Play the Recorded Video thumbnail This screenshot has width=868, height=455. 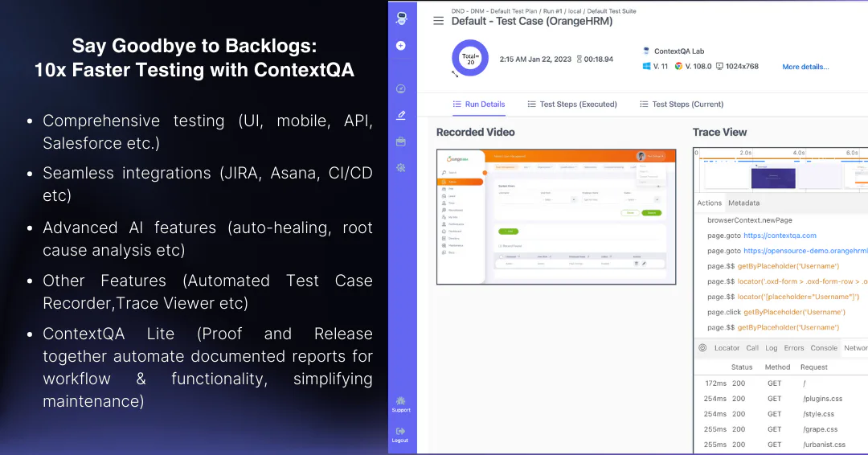tap(556, 216)
